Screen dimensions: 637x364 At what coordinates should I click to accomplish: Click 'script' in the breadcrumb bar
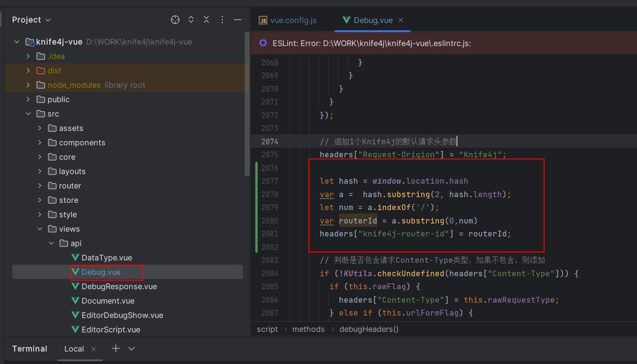pyautogui.click(x=267, y=329)
